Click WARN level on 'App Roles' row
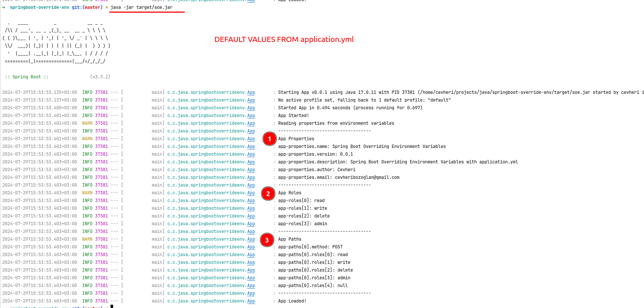Viewport: 644px width, 308px height. (87, 193)
